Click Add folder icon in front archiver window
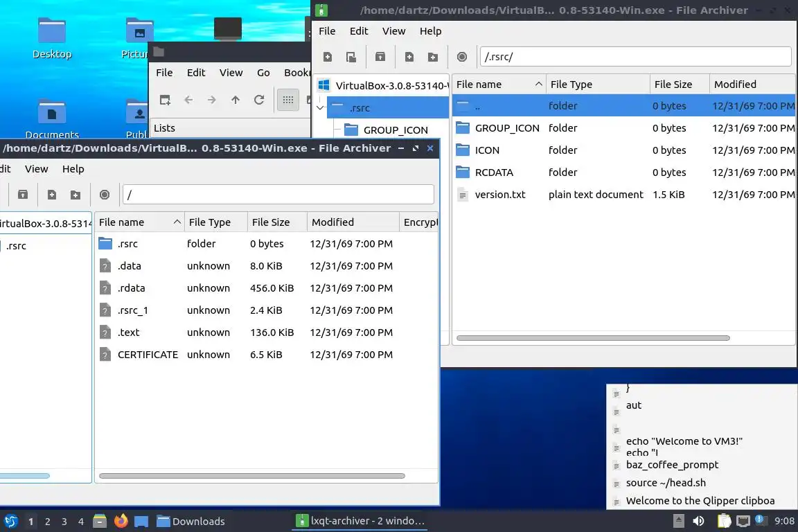Screen dimensions: 798x532 point(76,195)
